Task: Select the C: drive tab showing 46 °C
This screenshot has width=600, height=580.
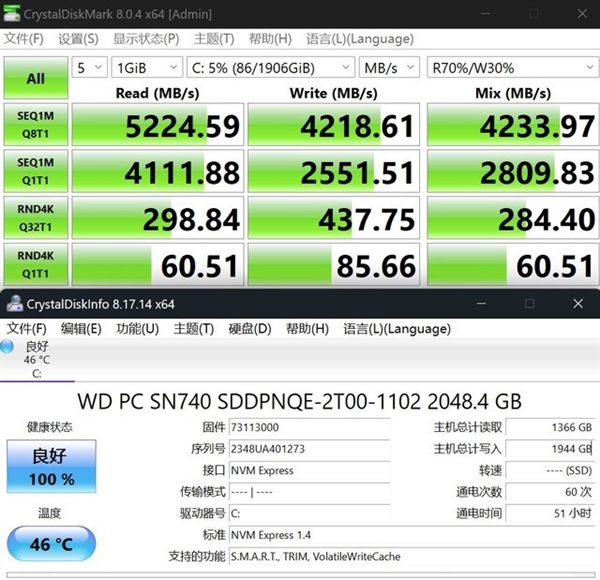Action: tap(36, 360)
